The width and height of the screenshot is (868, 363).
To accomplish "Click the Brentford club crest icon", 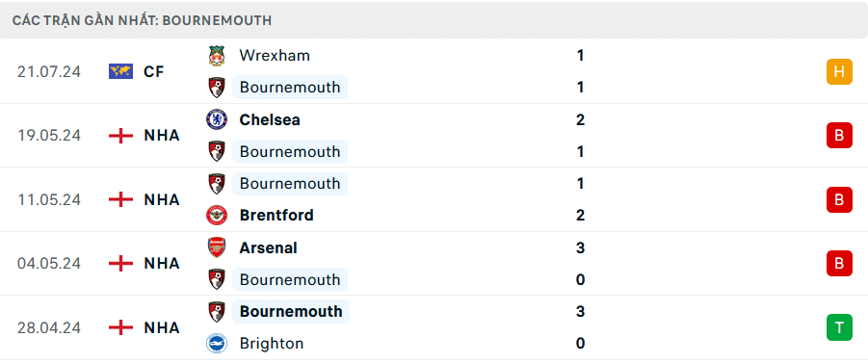I will 217,216.
